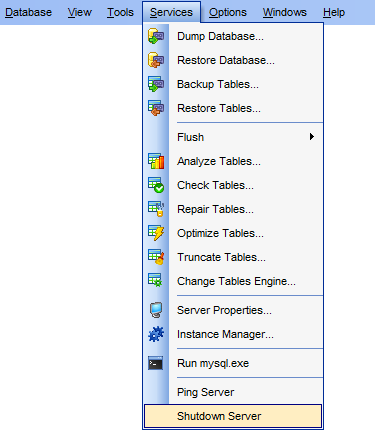Click the Check Tables checkmark icon
This screenshot has width=375, height=430.
pyautogui.click(x=156, y=185)
